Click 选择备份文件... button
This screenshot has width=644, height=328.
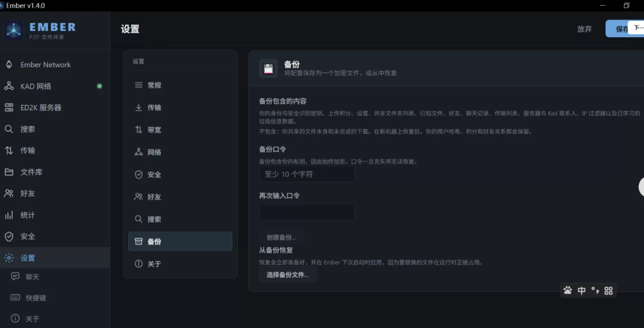tap(287, 274)
